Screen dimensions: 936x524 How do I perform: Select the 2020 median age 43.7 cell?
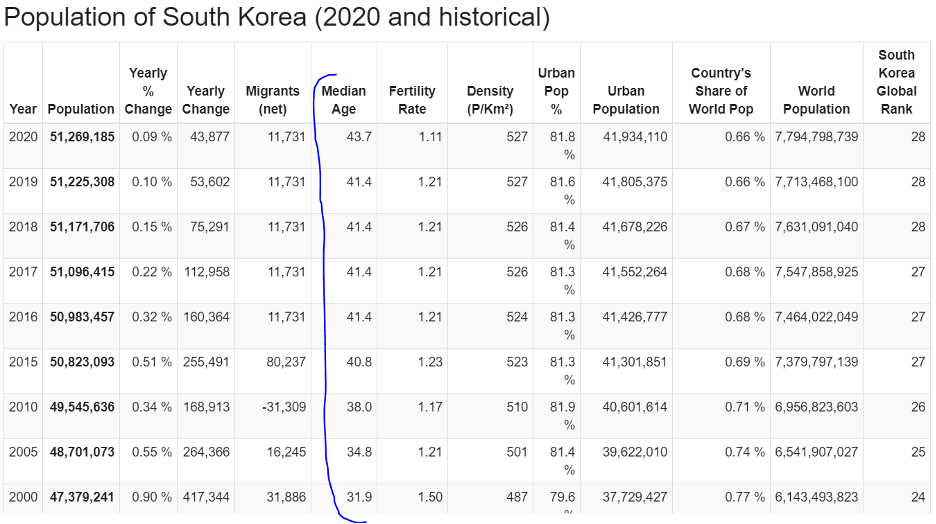coord(359,137)
